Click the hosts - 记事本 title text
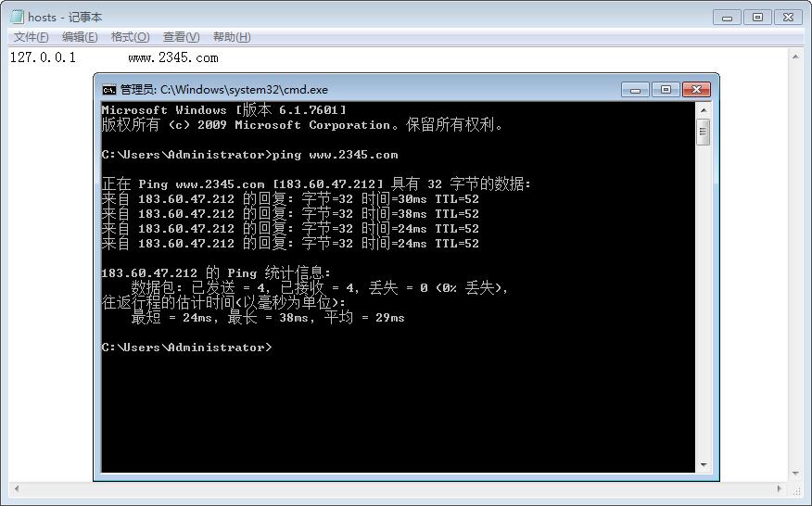812x506 pixels. pos(65,17)
